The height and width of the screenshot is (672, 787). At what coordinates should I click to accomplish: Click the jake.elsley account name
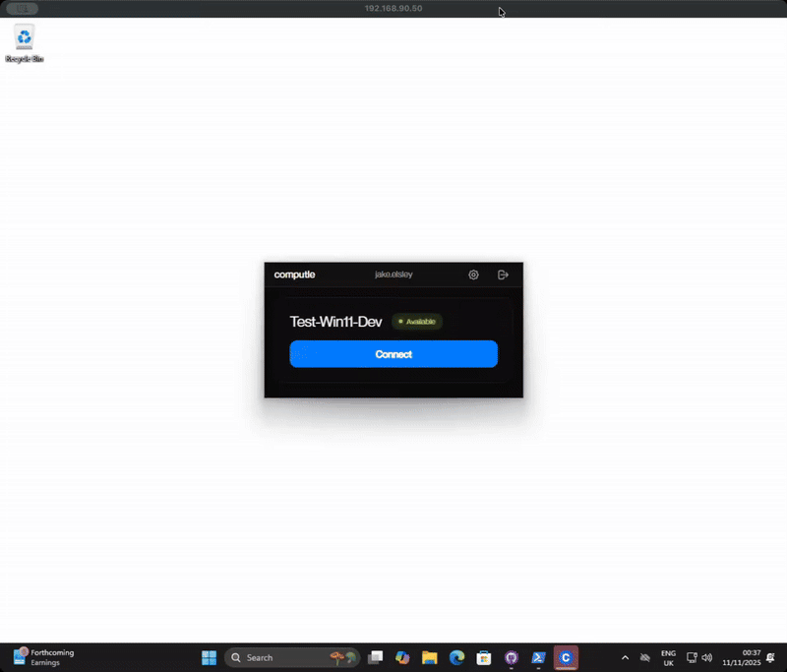coord(393,275)
